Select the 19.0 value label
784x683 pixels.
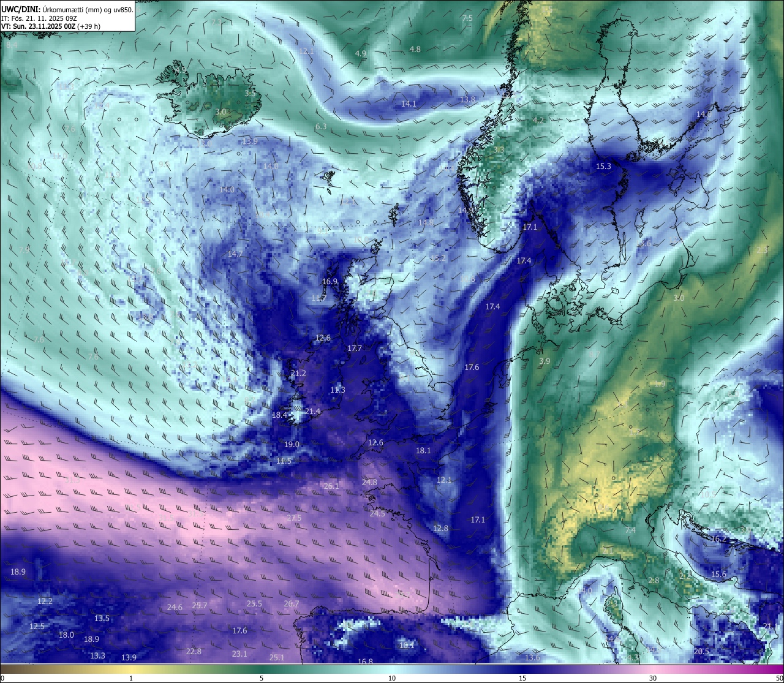coord(292,444)
